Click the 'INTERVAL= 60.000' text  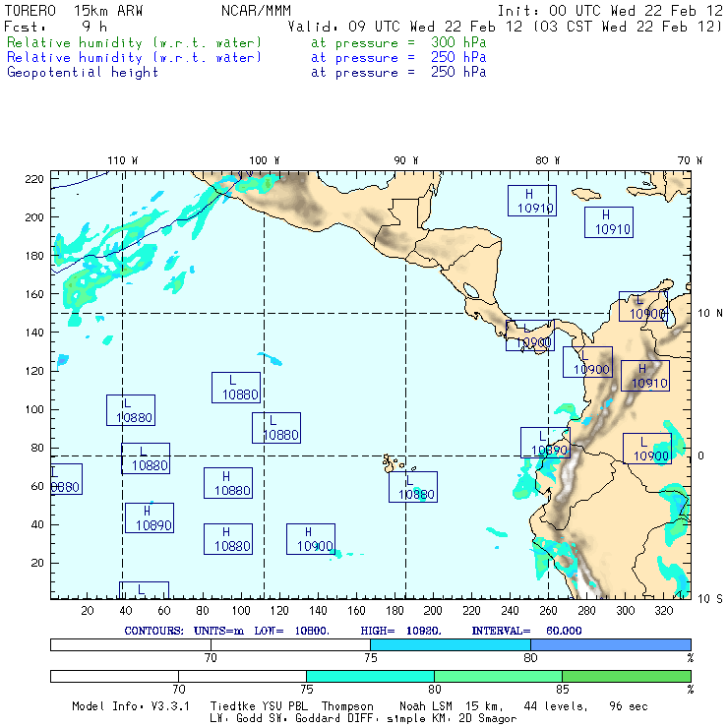pyautogui.click(x=526, y=631)
